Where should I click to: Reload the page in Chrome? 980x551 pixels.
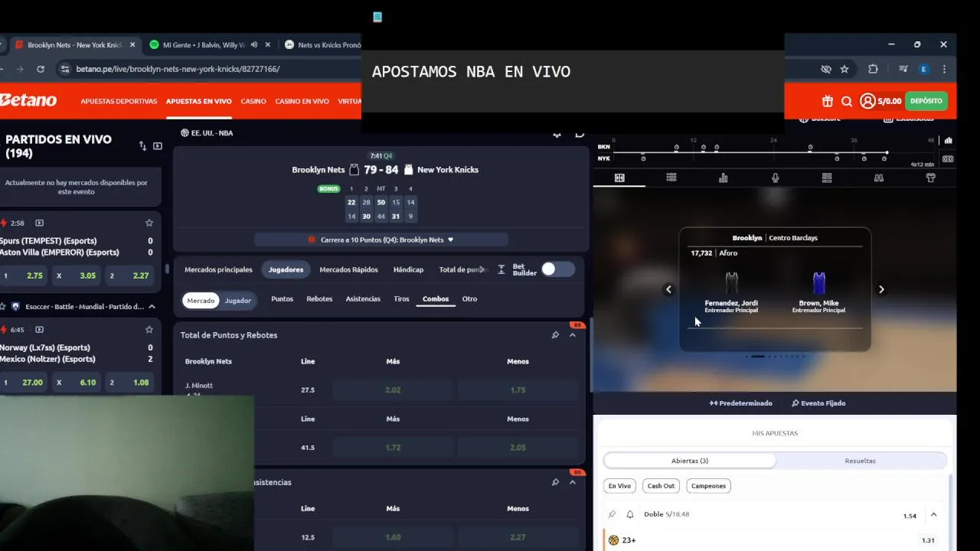click(41, 69)
